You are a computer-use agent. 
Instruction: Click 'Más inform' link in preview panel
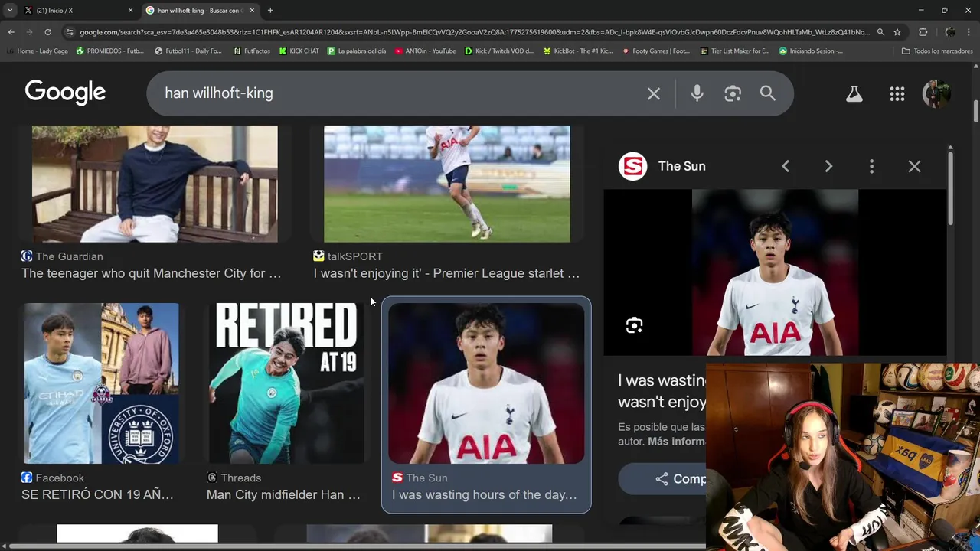tap(677, 442)
